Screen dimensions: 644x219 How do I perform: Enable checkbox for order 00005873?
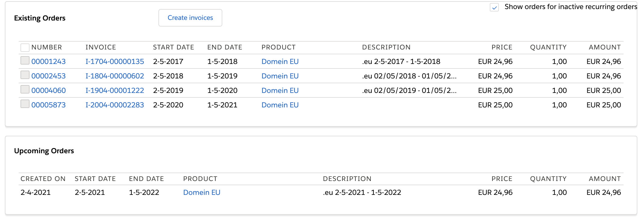(25, 104)
